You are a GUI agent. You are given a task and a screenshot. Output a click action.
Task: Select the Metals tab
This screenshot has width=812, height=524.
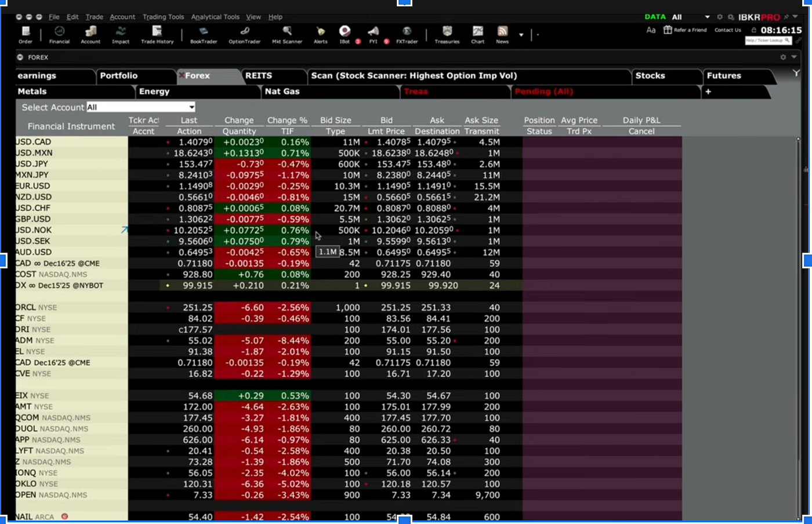pyautogui.click(x=75, y=92)
